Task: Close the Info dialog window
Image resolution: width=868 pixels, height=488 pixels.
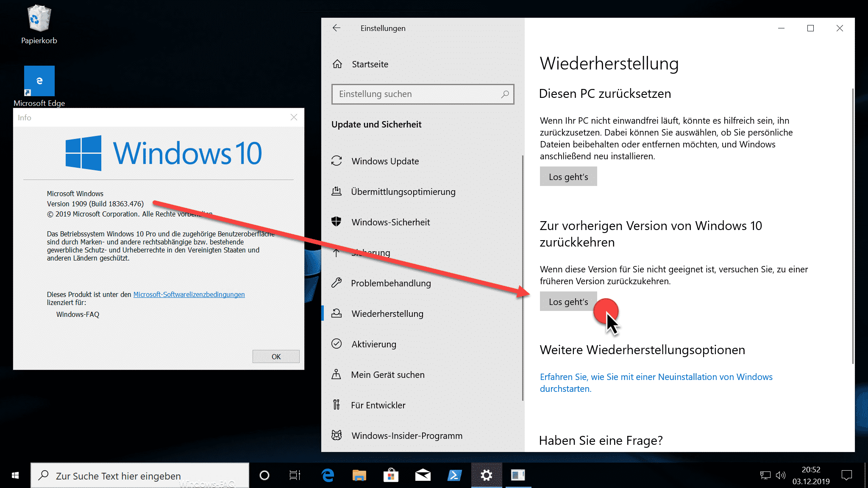Action: coord(294,117)
